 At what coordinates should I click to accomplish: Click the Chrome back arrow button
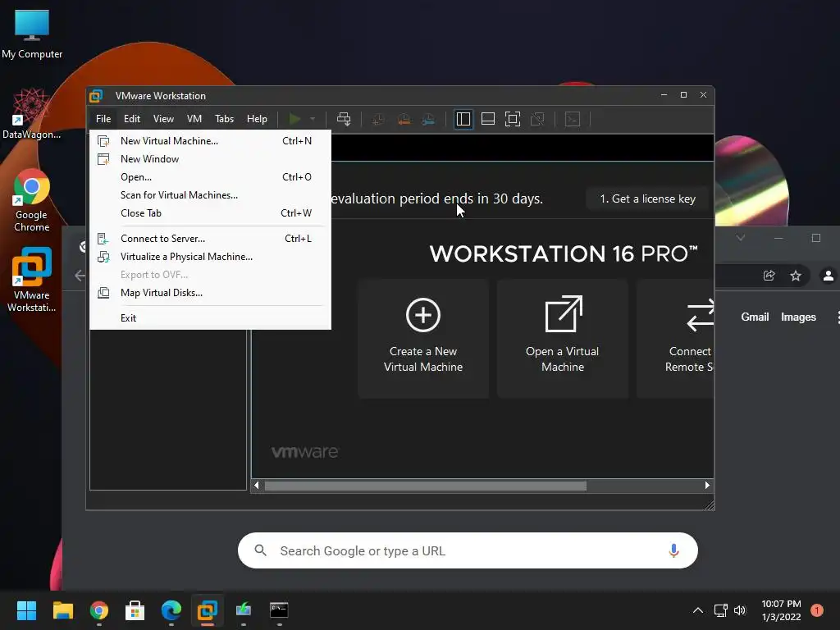point(80,276)
